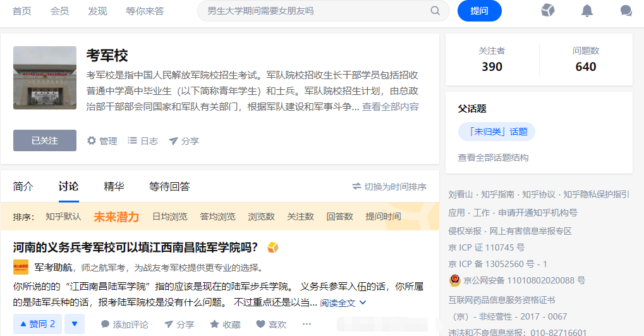Click the golden badge beside question title

(273, 247)
